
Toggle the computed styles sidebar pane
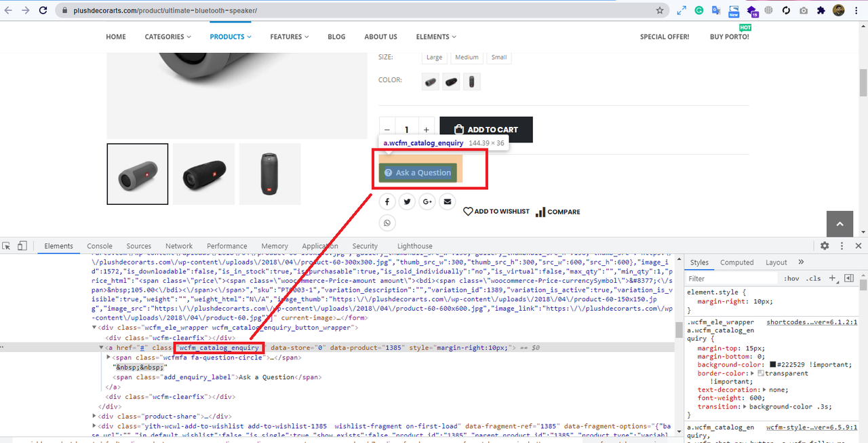pos(848,278)
